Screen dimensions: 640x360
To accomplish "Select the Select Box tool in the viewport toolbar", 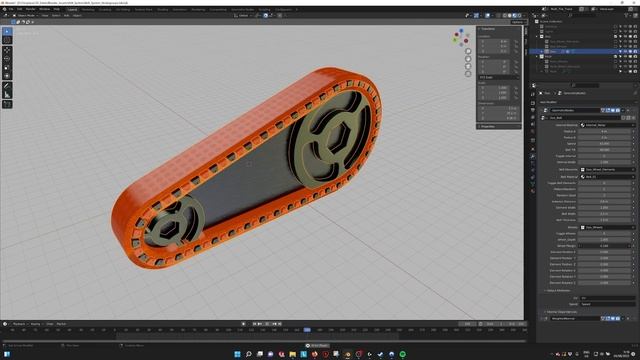I will tap(7, 31).
